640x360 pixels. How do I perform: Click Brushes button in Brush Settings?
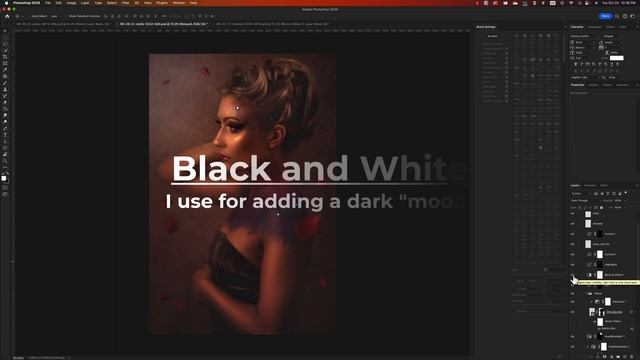click(493, 36)
